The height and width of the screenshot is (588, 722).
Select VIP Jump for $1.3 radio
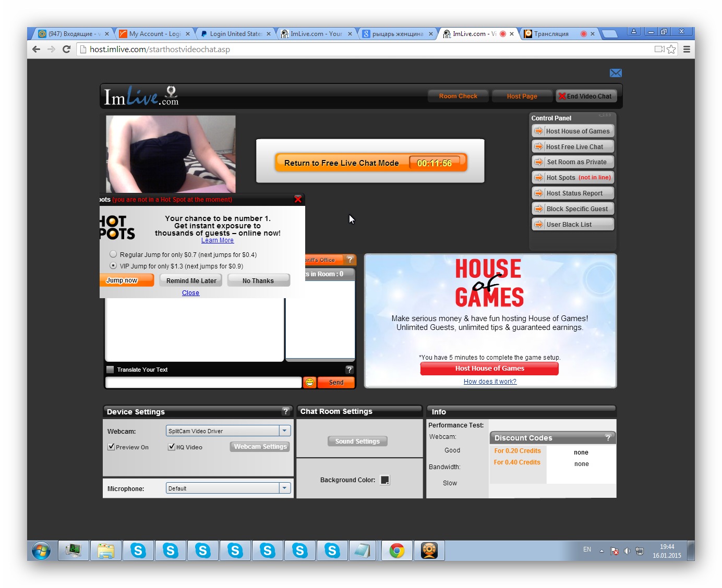[x=113, y=266]
